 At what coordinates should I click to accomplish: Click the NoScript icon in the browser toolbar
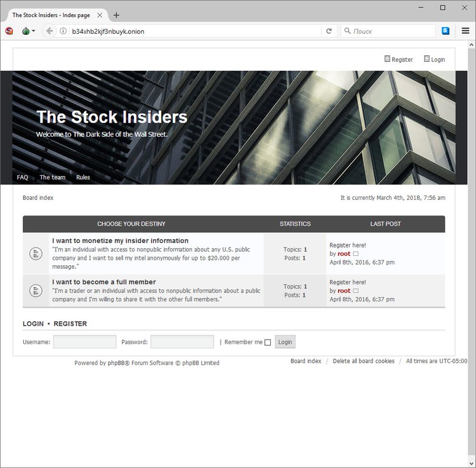9,31
